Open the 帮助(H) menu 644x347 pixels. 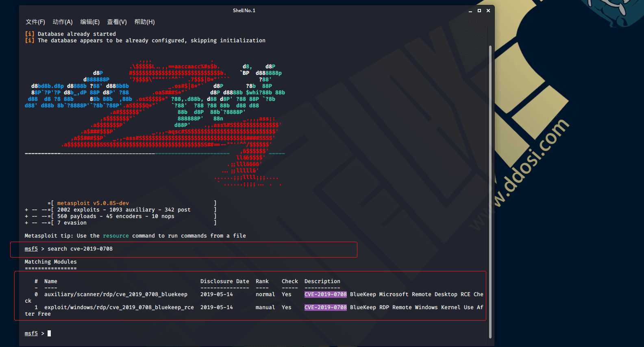(144, 22)
